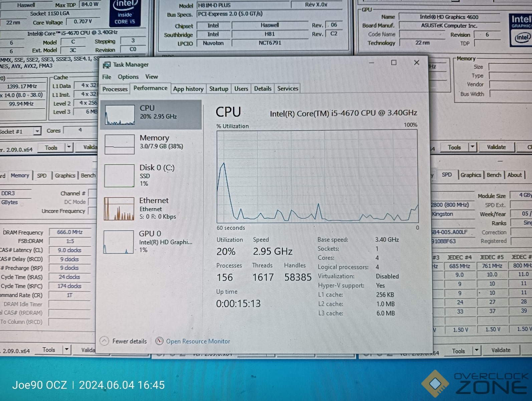Image resolution: width=532 pixels, height=401 pixels.
Task: Expand Tools dropdown arrow in upper-left CPU-Z window
Action: [69, 147]
